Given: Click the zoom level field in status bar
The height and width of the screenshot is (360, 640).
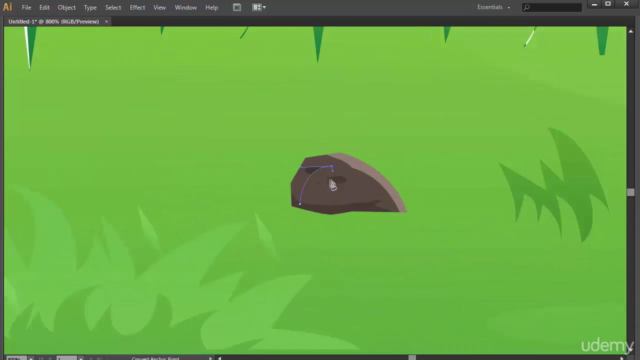Looking at the screenshot, I should 16,358.
